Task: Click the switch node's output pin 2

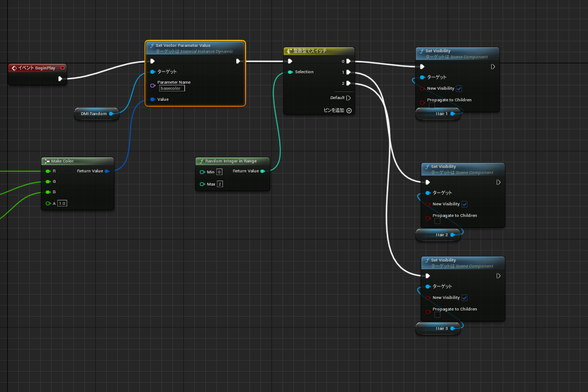Action: pos(349,84)
